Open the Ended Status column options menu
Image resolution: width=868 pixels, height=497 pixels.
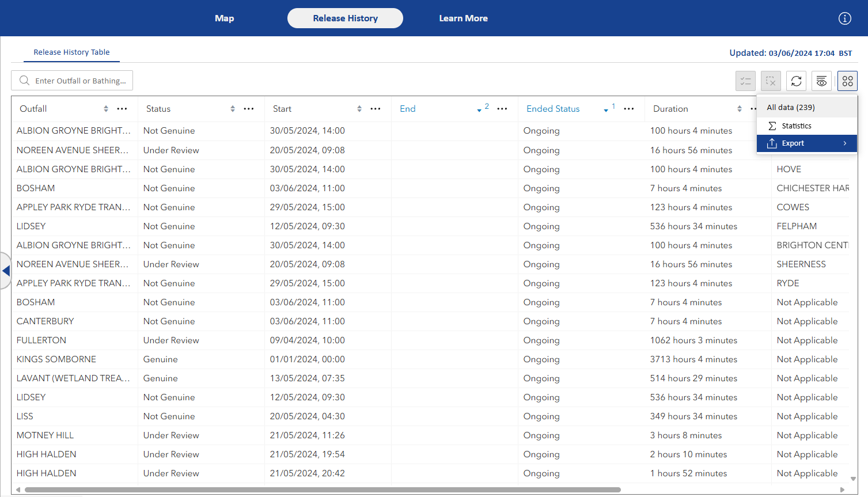pyautogui.click(x=629, y=109)
